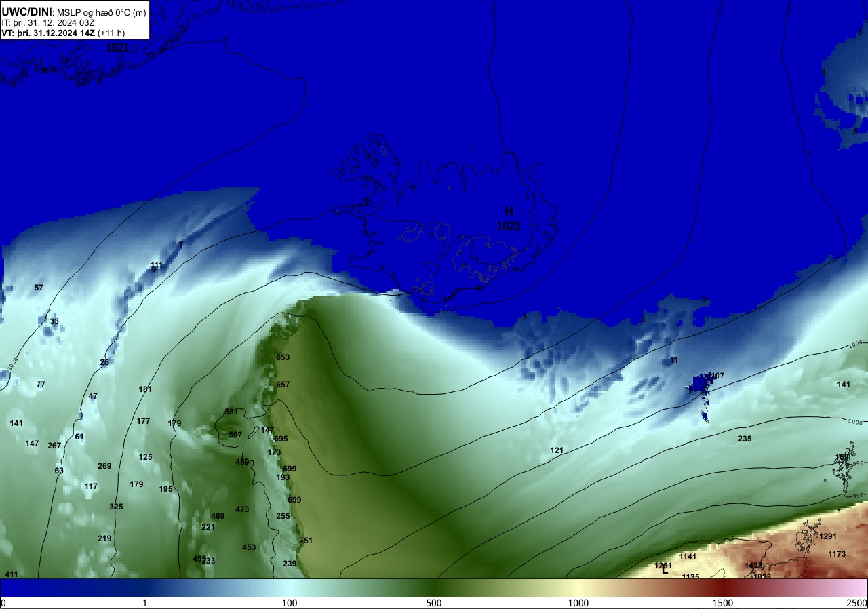Select the height value 267
868x609 pixels.
coord(54,446)
